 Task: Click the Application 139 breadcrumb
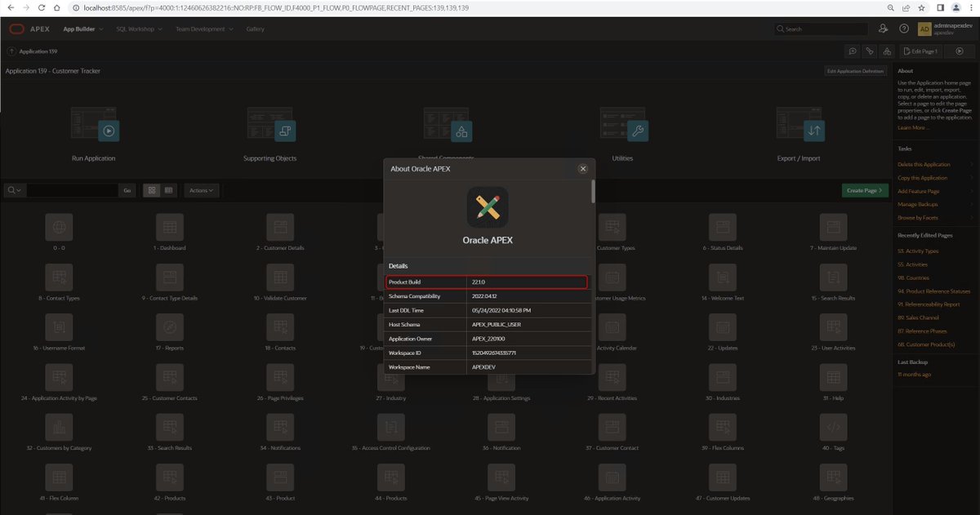(38, 51)
